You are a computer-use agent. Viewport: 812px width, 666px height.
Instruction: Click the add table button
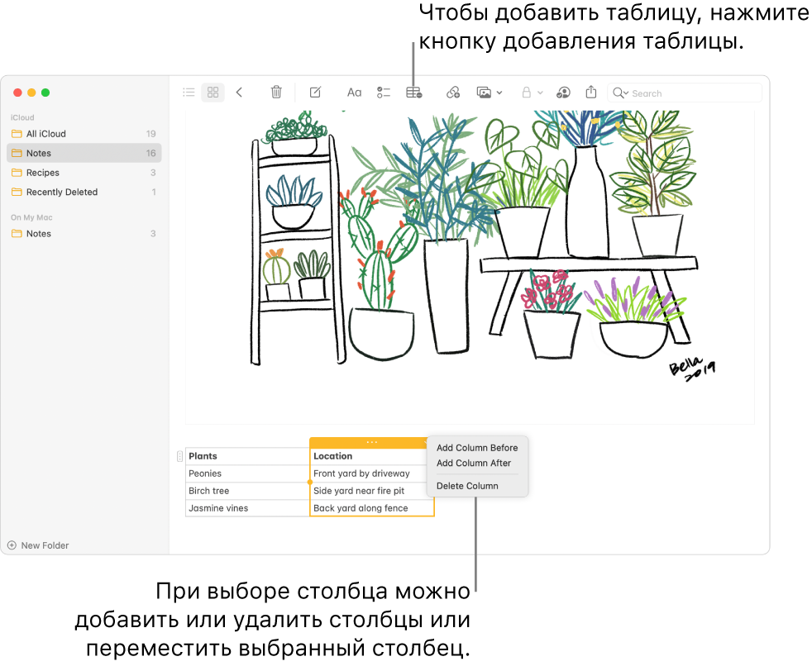pyautogui.click(x=413, y=93)
